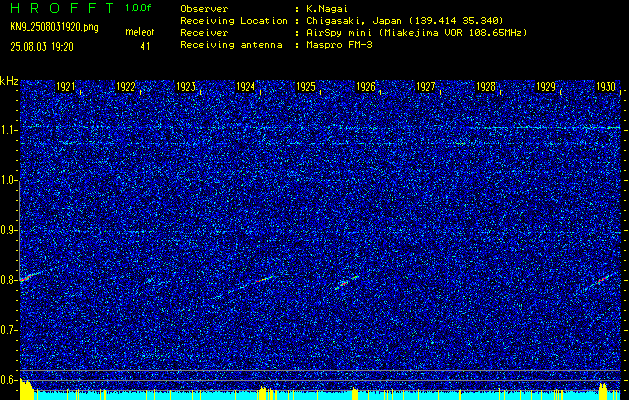Click the Observer label
This screenshot has width=629, height=400.
click(x=204, y=8)
